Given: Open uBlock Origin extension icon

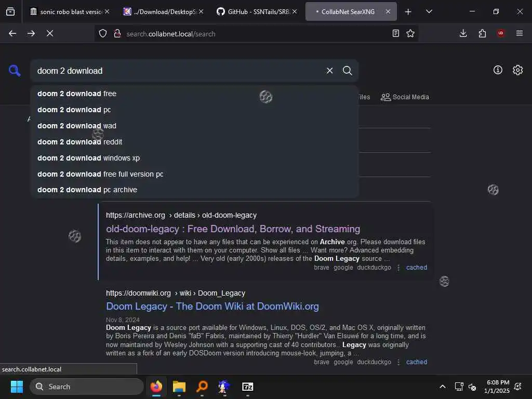Looking at the screenshot, I should point(501,33).
